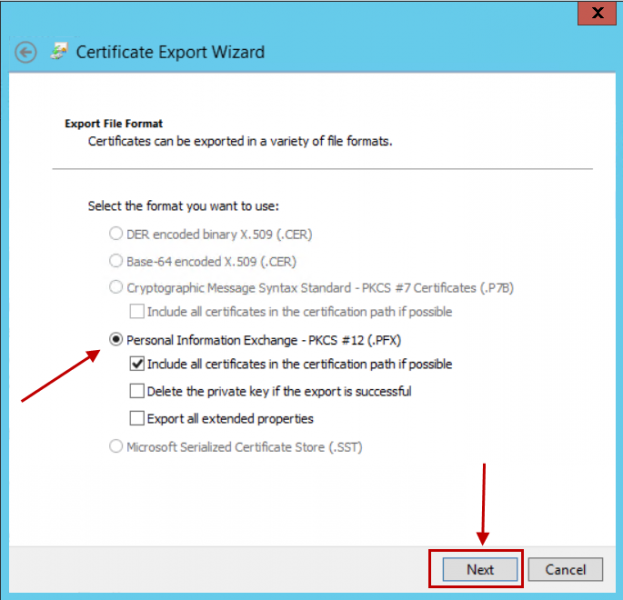623x600 pixels.
Task: Select the PKCS #12 (.PFX) radio button
Action: click(x=116, y=340)
